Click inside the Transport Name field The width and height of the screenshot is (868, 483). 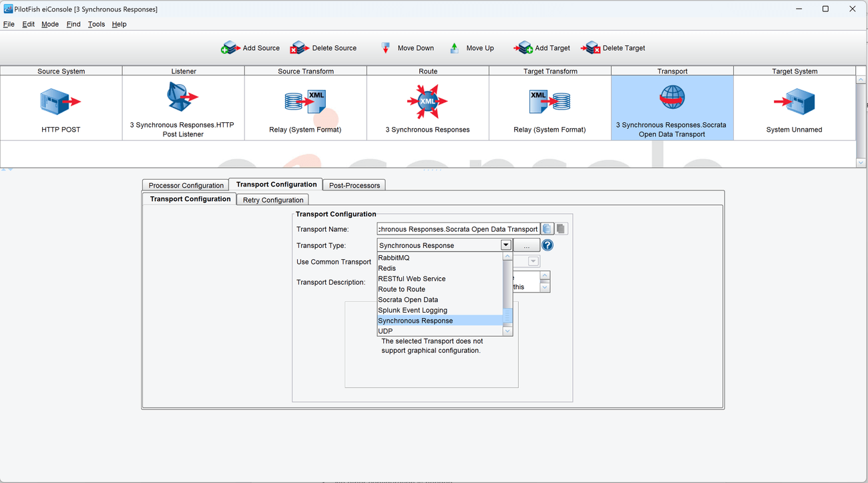(x=458, y=228)
